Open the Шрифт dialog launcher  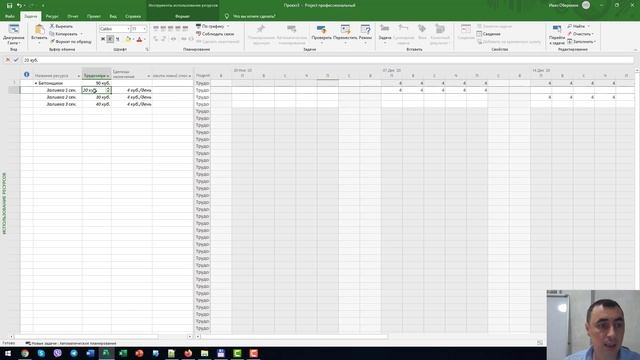(x=147, y=49)
